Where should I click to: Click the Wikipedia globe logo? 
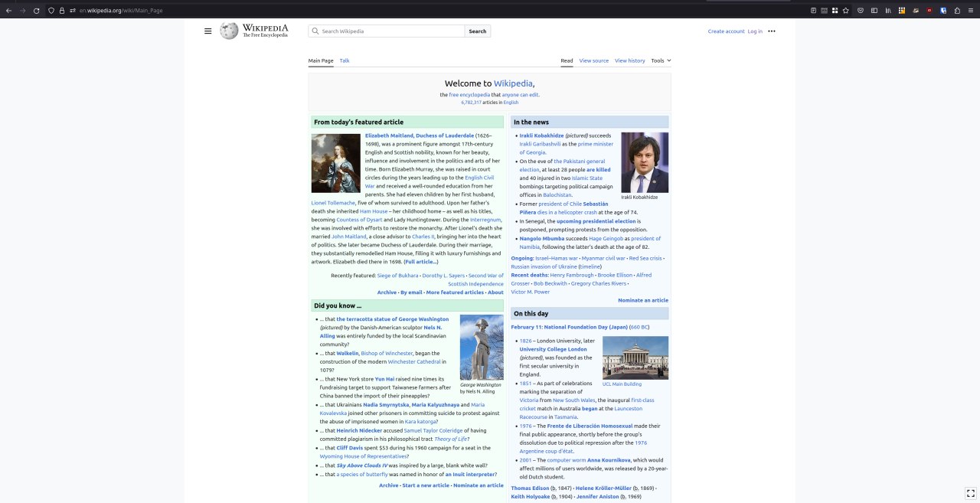[x=229, y=31]
